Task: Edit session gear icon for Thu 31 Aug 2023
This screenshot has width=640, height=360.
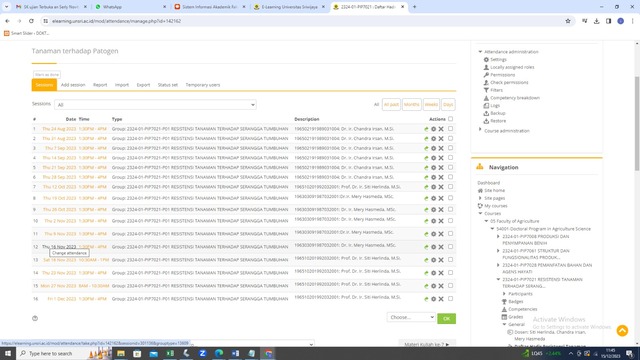Action: tap(433, 139)
